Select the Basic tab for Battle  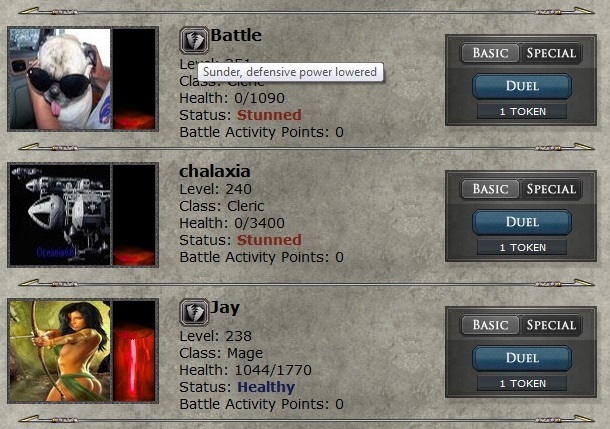(490, 53)
